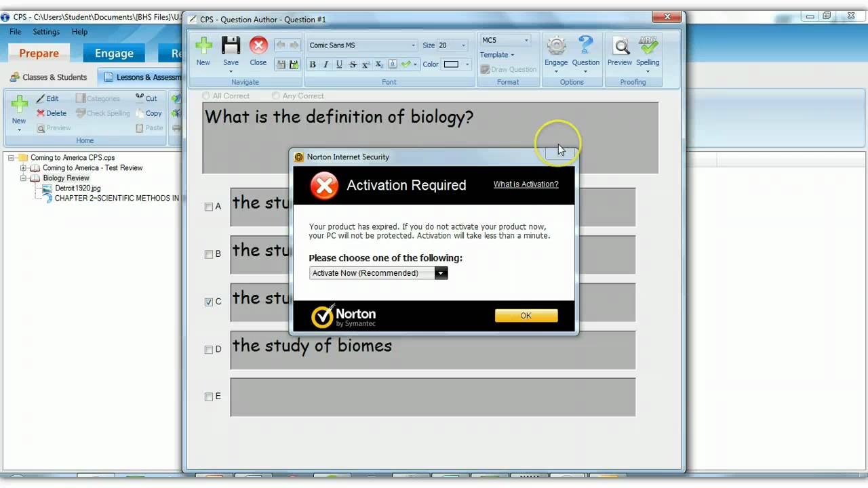Open the What is Activation? link
868x488 pixels.
[x=526, y=184]
